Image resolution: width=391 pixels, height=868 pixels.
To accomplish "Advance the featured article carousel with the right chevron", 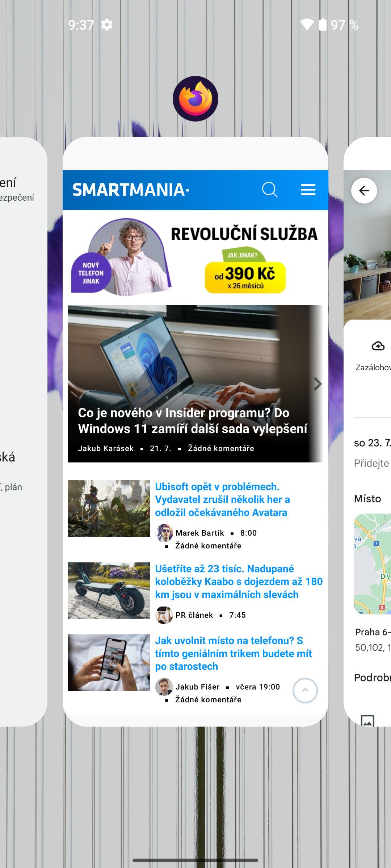I will (x=318, y=384).
